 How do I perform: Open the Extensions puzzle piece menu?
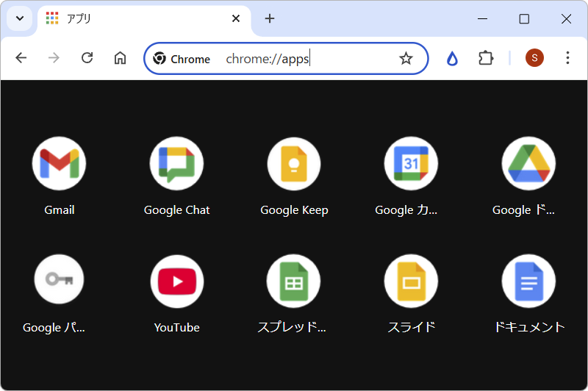click(486, 58)
